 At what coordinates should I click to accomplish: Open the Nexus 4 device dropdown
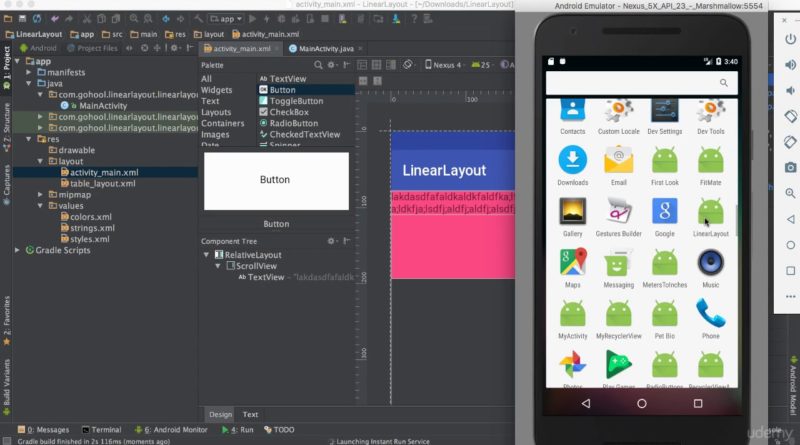pos(444,65)
